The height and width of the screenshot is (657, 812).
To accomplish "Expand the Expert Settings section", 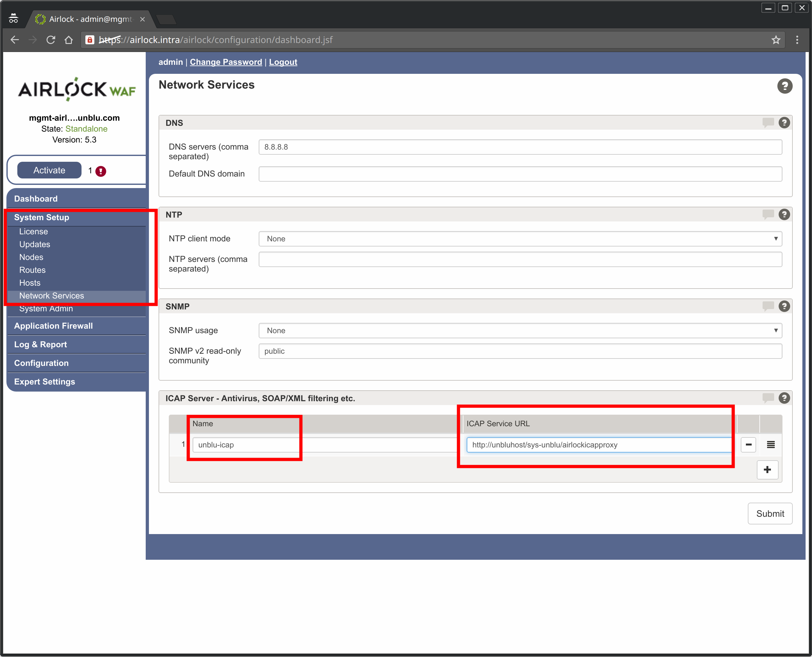I will coord(44,382).
